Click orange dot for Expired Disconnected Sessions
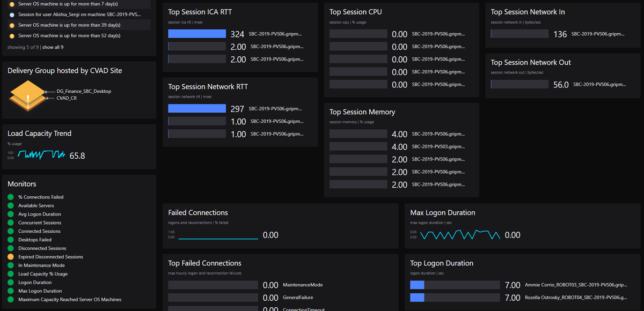This screenshot has width=644, height=311. pos(10,257)
